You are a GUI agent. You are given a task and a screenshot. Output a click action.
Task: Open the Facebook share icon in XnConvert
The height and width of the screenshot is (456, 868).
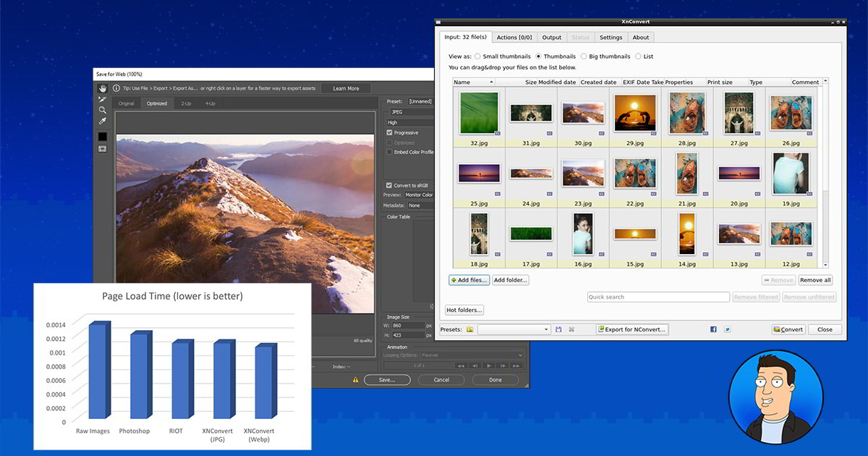713,329
